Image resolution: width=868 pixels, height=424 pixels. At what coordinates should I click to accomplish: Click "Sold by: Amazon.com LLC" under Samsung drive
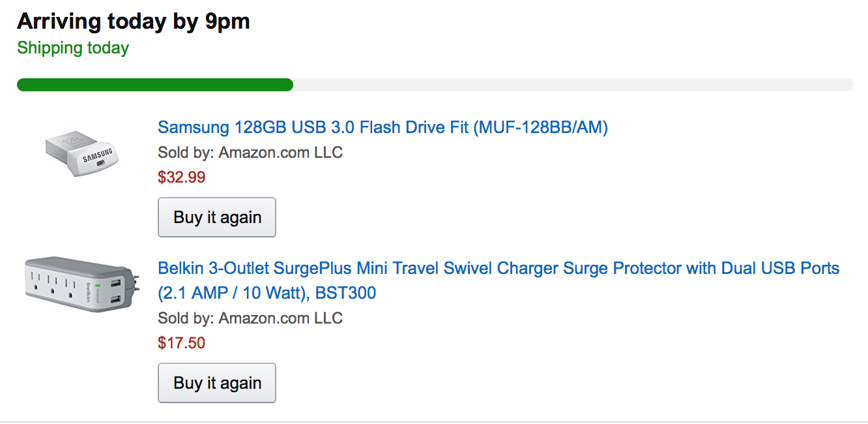[250, 153]
